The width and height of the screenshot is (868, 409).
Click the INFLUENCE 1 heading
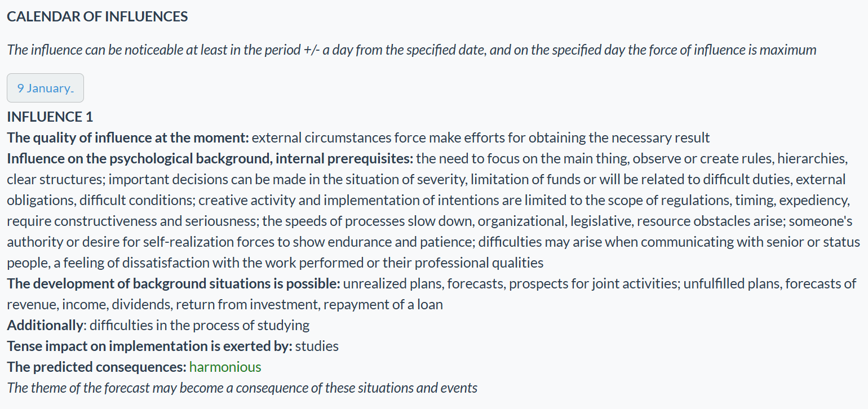[x=50, y=117]
